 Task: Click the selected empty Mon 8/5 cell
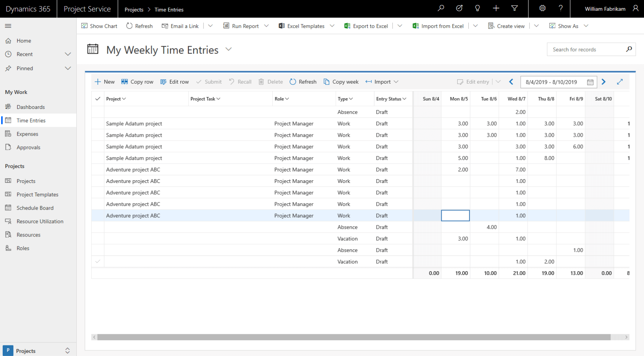[x=455, y=215]
